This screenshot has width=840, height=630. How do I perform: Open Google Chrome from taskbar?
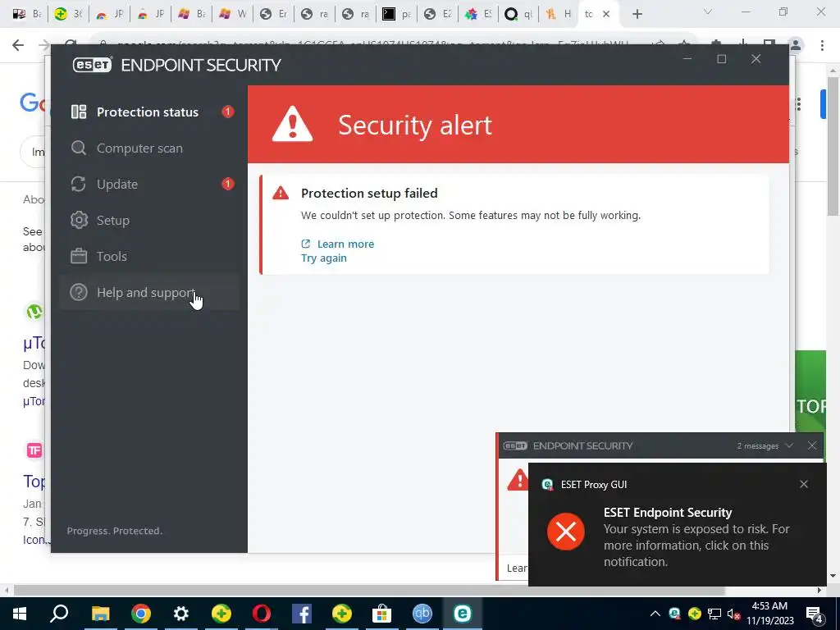pyautogui.click(x=141, y=614)
